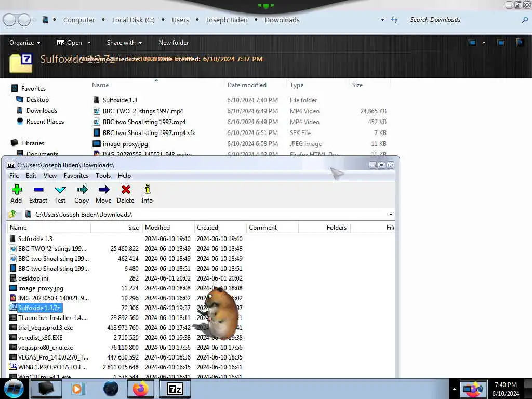
Task: Open Organize dropdown in Explorer
Action: (25, 43)
